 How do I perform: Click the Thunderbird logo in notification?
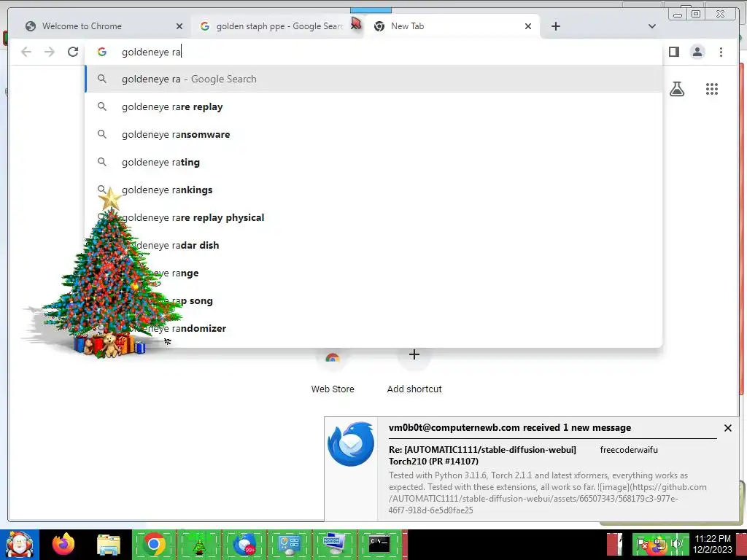coord(351,444)
